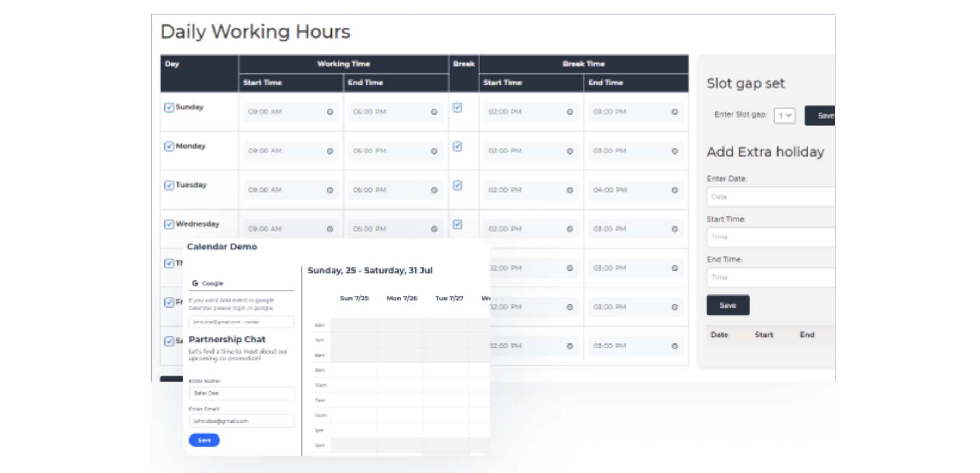The height and width of the screenshot is (473, 980).
Task: Open the clock picker for Tuesday break end time
Action: coord(675,191)
